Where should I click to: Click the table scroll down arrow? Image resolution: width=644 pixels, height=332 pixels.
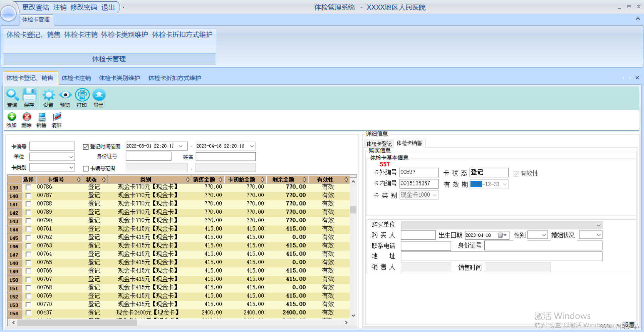click(353, 316)
